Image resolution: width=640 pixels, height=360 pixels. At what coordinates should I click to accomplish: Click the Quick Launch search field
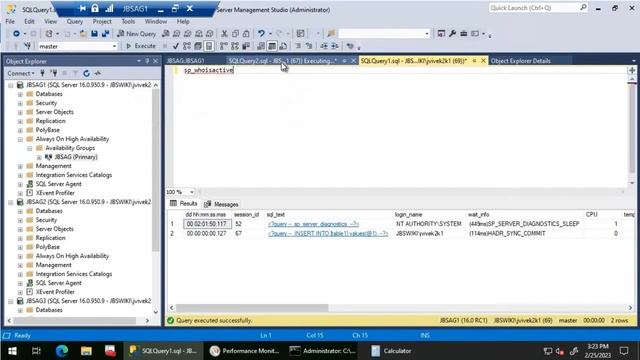click(x=538, y=8)
